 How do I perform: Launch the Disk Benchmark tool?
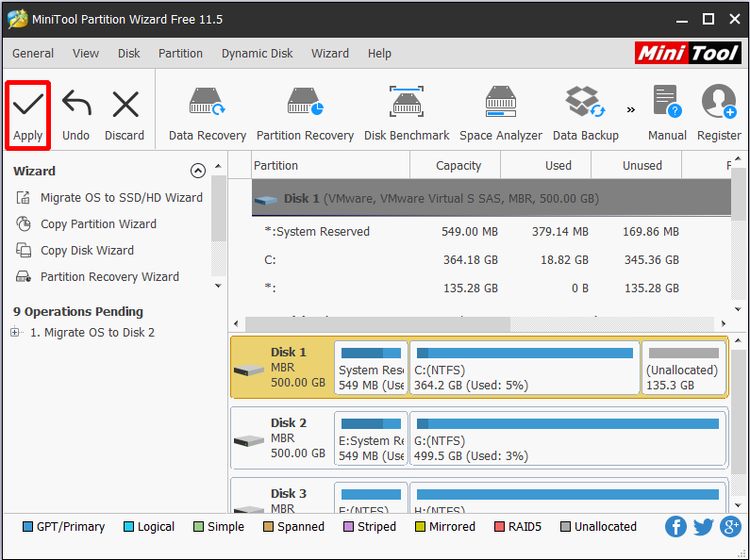pyautogui.click(x=407, y=115)
